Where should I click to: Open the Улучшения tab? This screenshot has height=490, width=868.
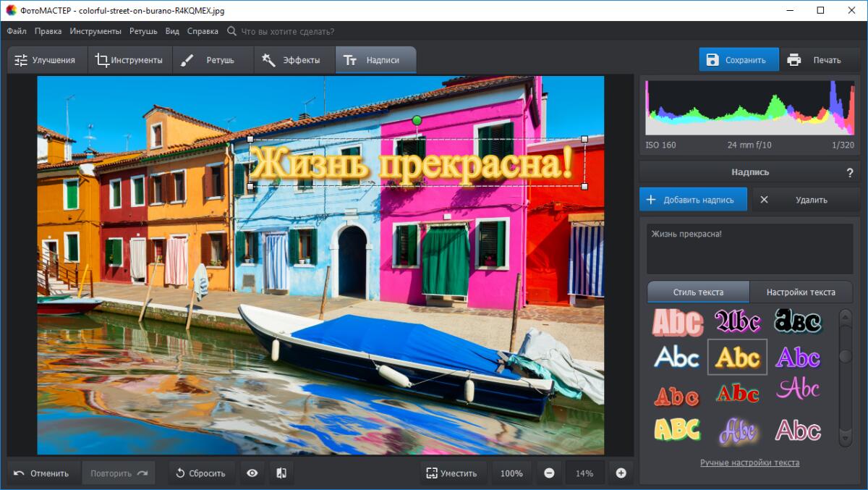click(x=46, y=60)
